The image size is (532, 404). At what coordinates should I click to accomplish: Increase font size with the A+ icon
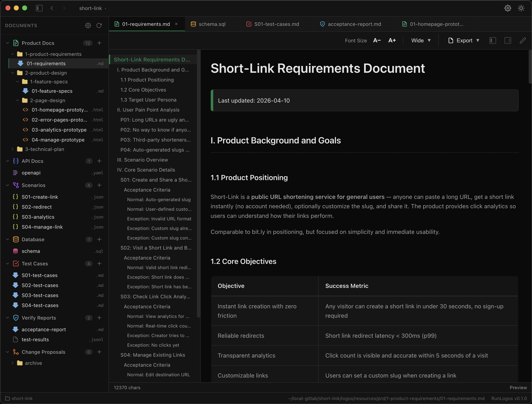point(392,40)
